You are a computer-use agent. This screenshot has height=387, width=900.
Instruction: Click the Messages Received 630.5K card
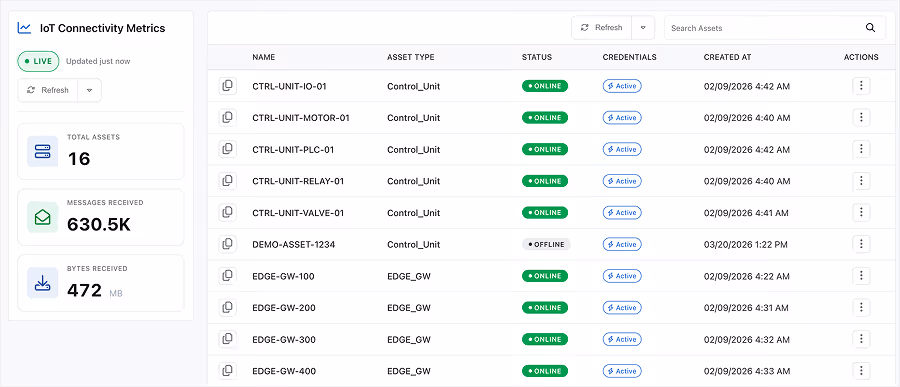(101, 217)
